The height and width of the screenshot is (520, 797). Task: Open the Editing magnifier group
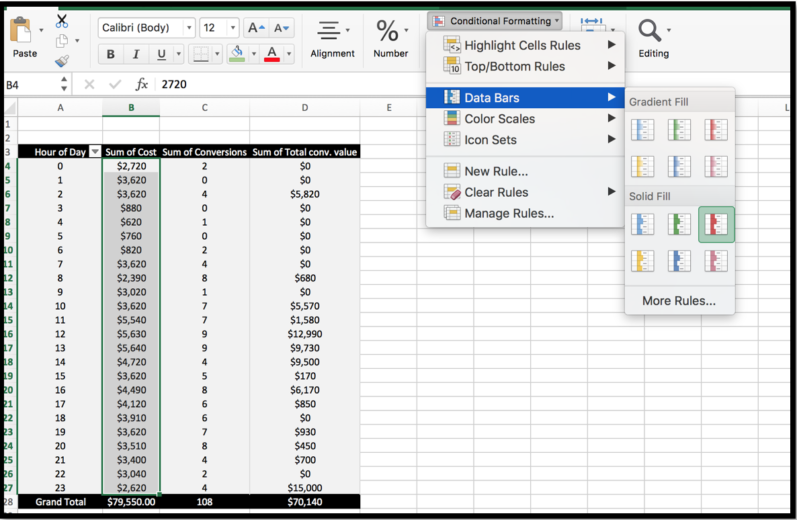tap(654, 39)
